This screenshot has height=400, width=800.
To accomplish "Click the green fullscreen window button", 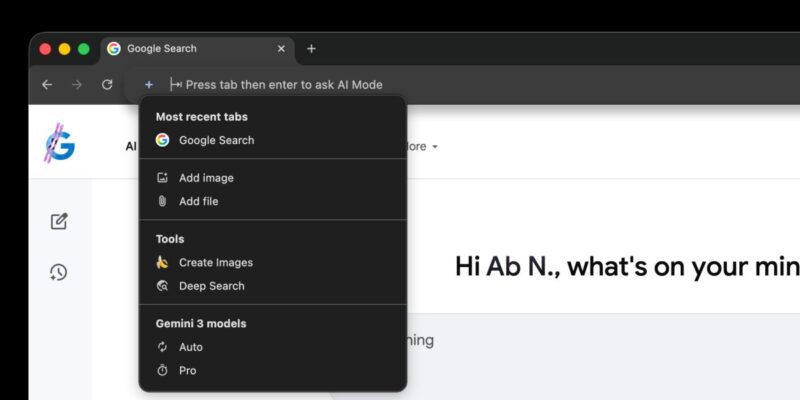I will click(x=84, y=49).
